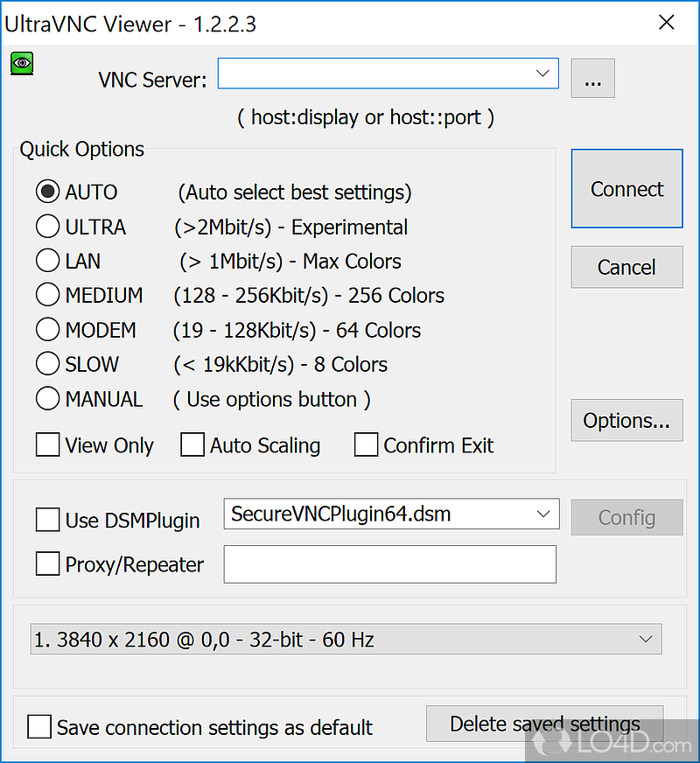Check the Confirm Exit option
Image resolution: width=700 pixels, height=763 pixels.
[366, 445]
